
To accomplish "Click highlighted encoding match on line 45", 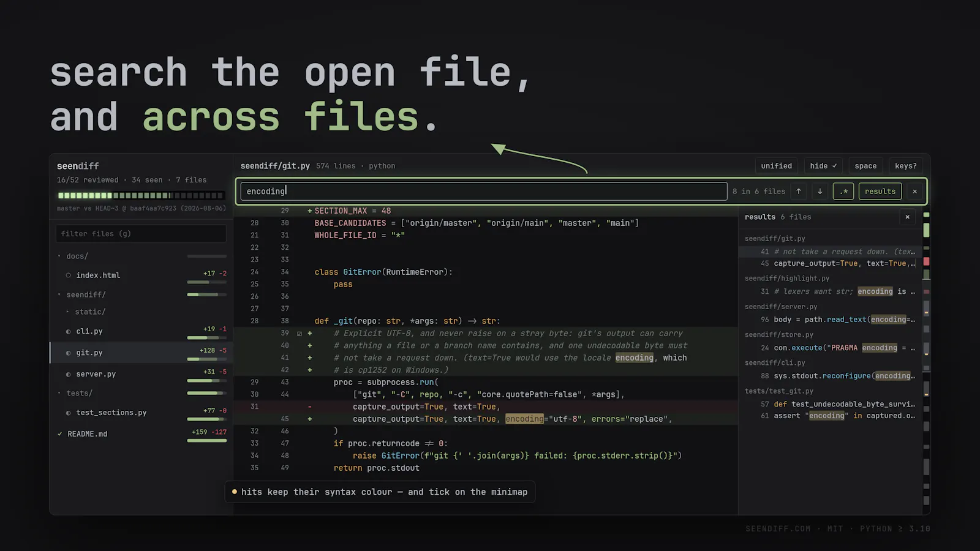I will 524,419.
